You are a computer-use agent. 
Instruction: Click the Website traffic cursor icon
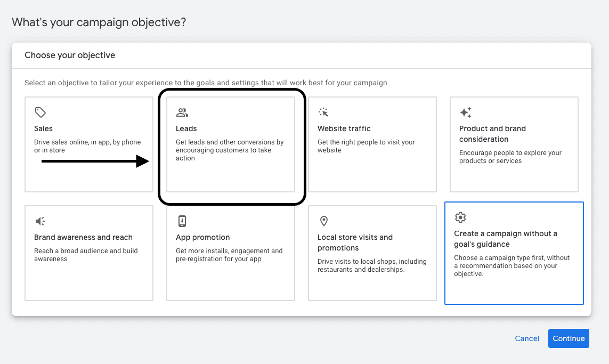[323, 112]
